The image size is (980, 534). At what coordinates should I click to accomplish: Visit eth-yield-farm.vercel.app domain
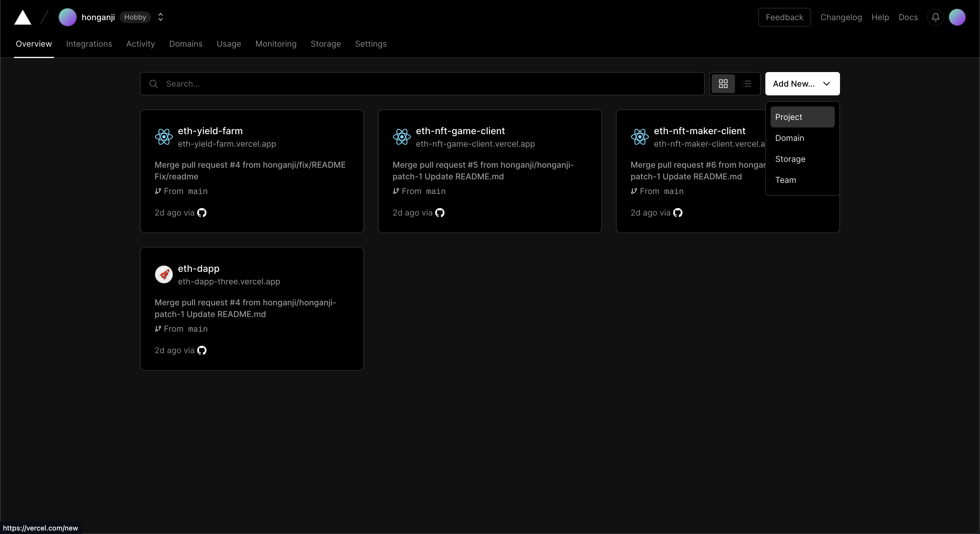[227, 144]
